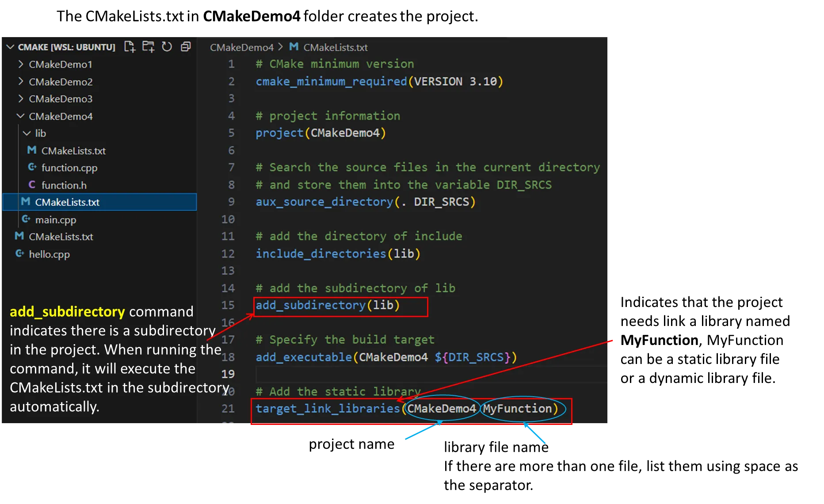This screenshot has height=504, width=824.
Task: Click line number 19 in the gutter
Action: [x=228, y=374]
